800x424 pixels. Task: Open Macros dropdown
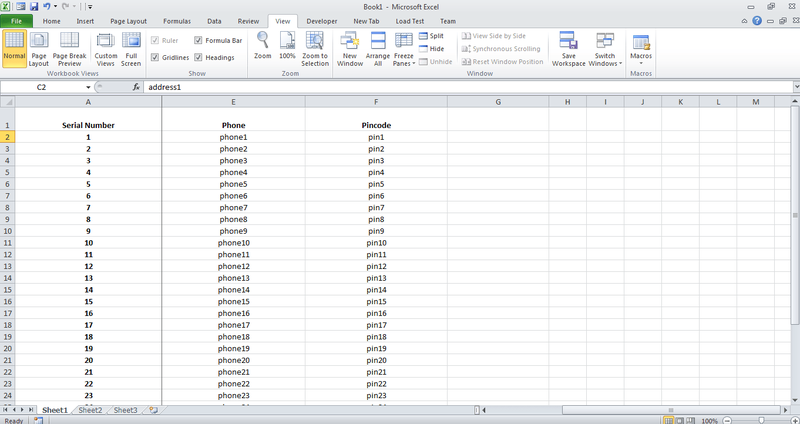641,49
